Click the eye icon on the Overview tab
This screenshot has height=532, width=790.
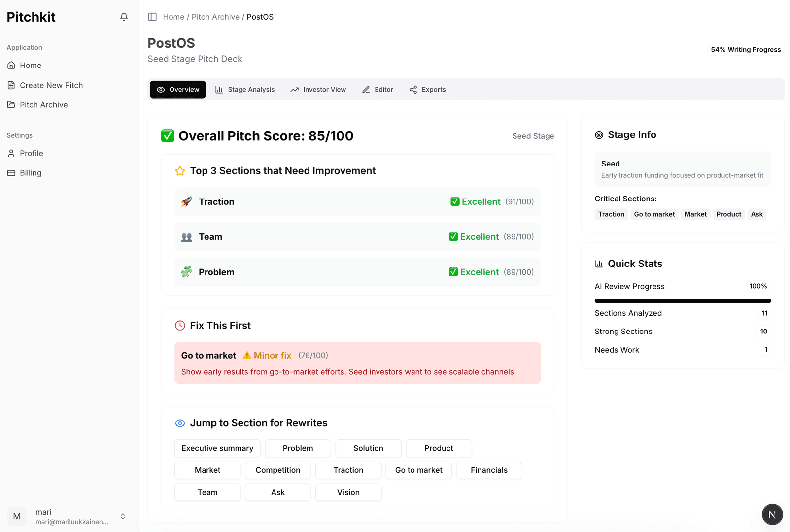[161, 89]
